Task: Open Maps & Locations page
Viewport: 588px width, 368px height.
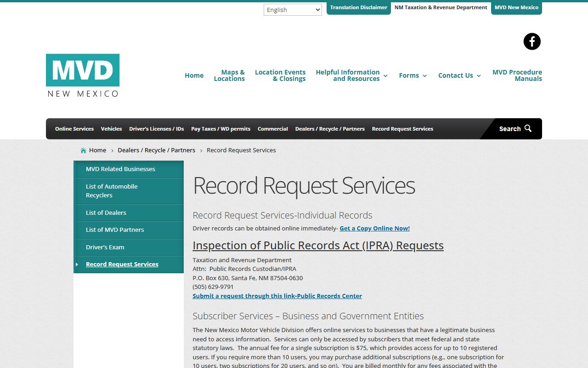Action: tap(229, 75)
